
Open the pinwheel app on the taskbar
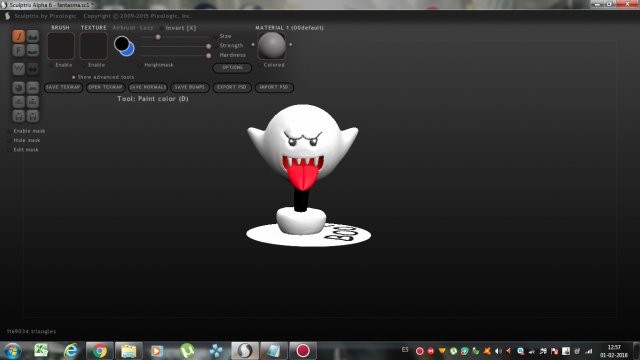216,351
